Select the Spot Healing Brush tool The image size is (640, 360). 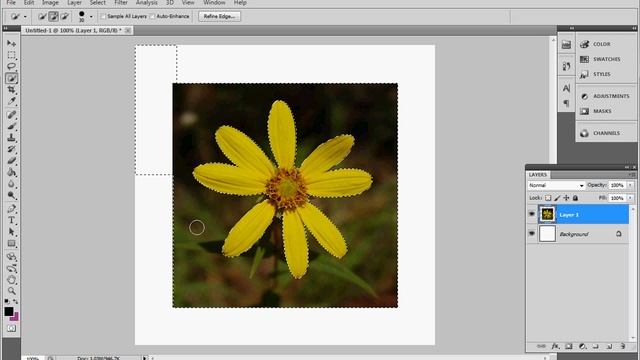pyautogui.click(x=11, y=115)
